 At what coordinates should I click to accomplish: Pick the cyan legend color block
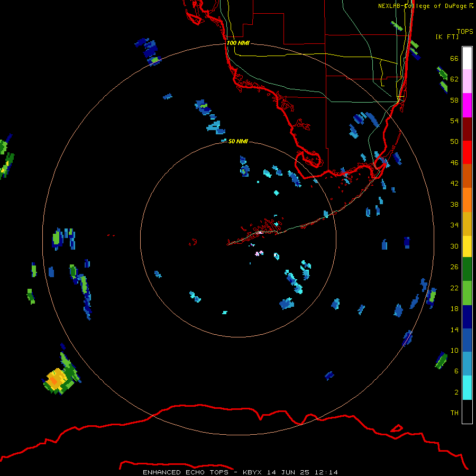coord(467,388)
